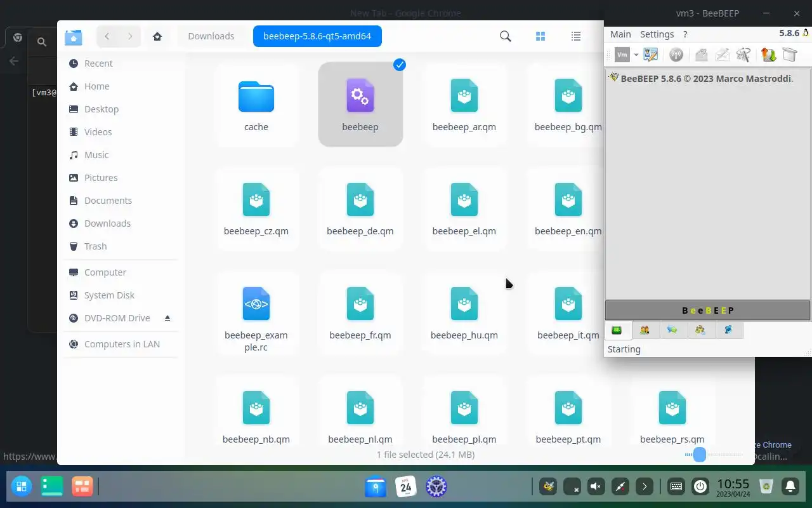The height and width of the screenshot is (508, 812).
Task: Click the group chat creation icon in BeeBEEP
Action: click(743, 55)
